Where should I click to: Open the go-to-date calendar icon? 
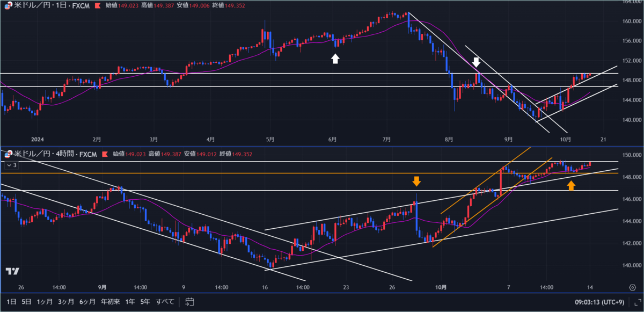[189, 302]
